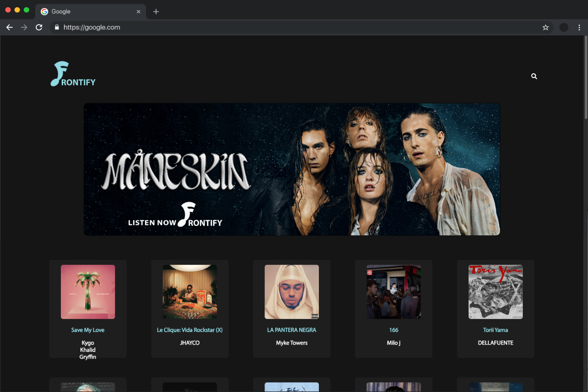Click the Le Clique: Vida Rockstar (X) link
The width and height of the screenshot is (588, 392).
click(190, 330)
